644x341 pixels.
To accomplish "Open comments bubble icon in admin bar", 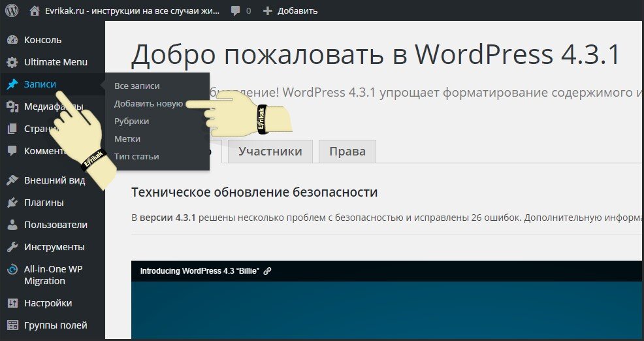I will coord(235,11).
